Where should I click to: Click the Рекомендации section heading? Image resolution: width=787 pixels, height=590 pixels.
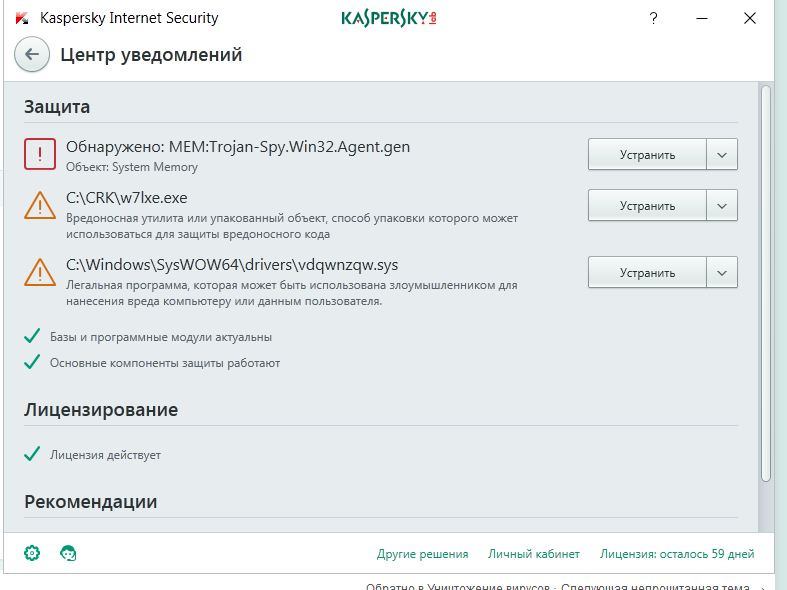[x=90, y=502]
